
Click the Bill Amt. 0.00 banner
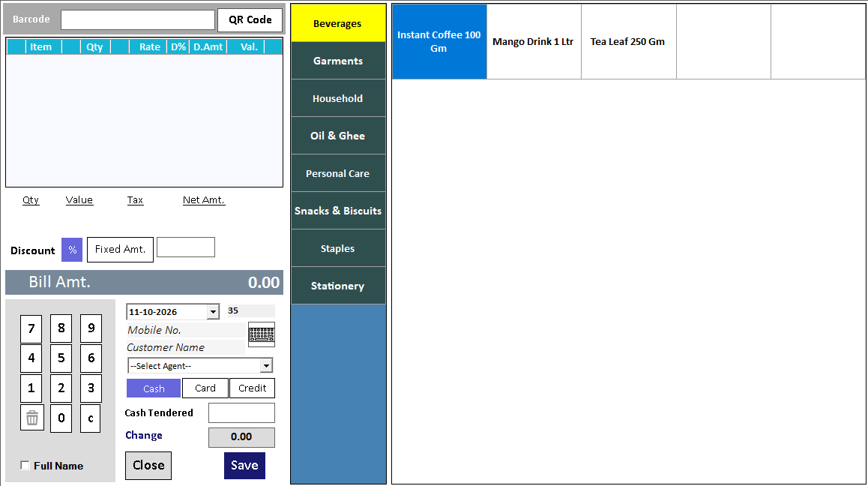(x=145, y=282)
